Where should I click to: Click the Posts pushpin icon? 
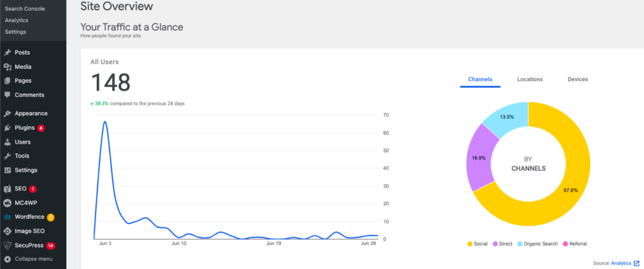point(8,52)
